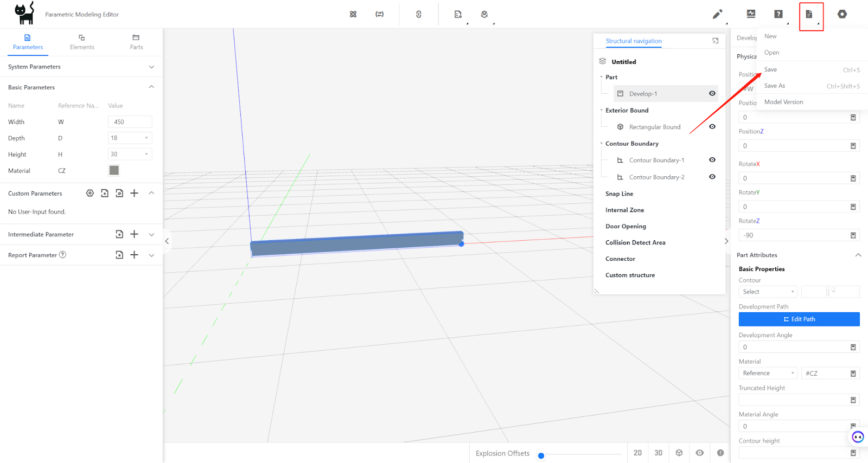Click the plus icon in Custom Parameters
Screen dimensions: 868x463
[135, 193]
